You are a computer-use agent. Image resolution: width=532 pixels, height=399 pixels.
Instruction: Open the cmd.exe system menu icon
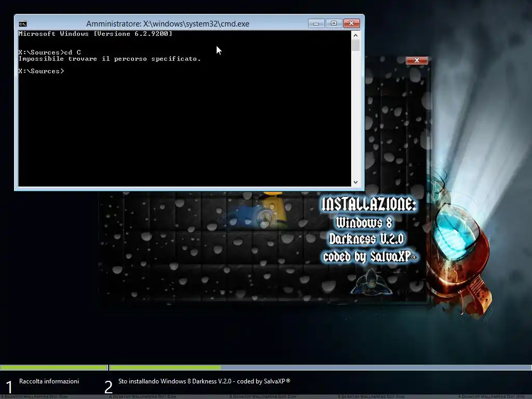pos(23,24)
